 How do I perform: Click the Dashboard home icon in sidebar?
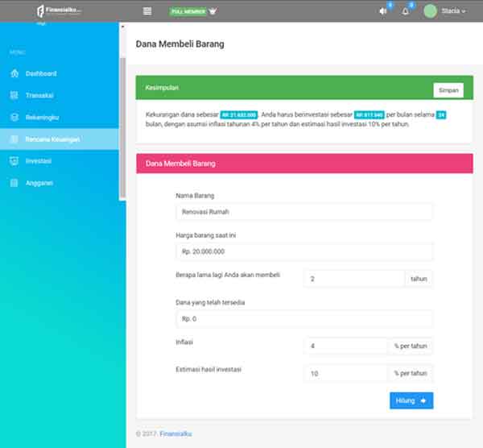pyautogui.click(x=14, y=74)
